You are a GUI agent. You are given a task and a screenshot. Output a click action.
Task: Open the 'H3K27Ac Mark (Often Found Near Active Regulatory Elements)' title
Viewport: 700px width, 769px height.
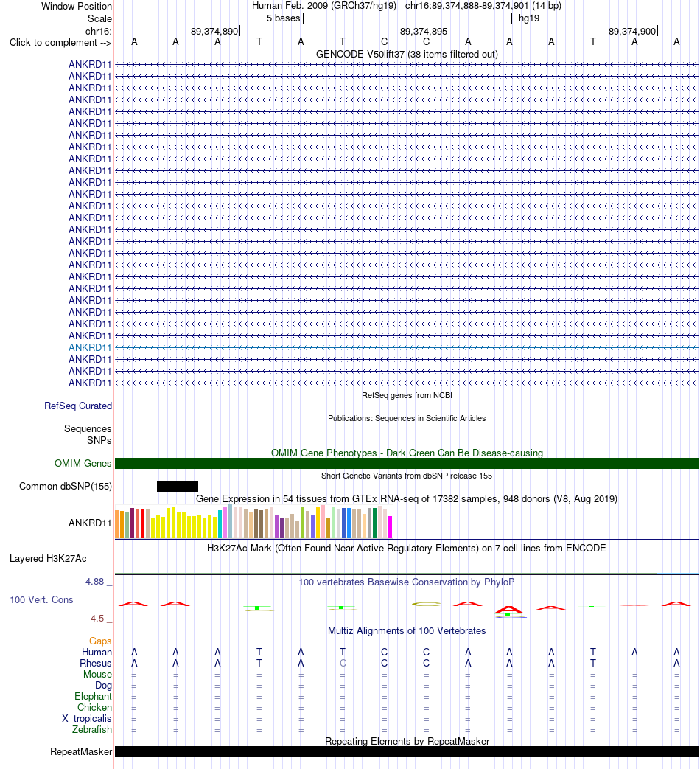[407, 549]
